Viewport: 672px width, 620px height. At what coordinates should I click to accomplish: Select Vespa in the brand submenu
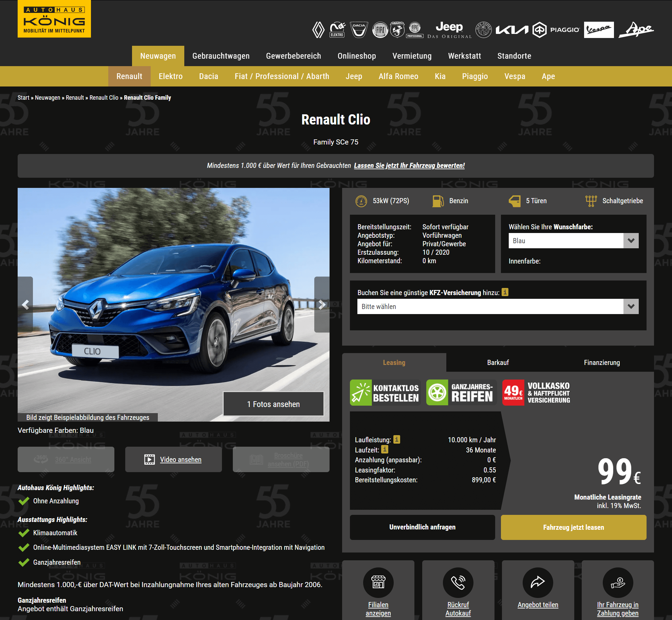pos(515,76)
